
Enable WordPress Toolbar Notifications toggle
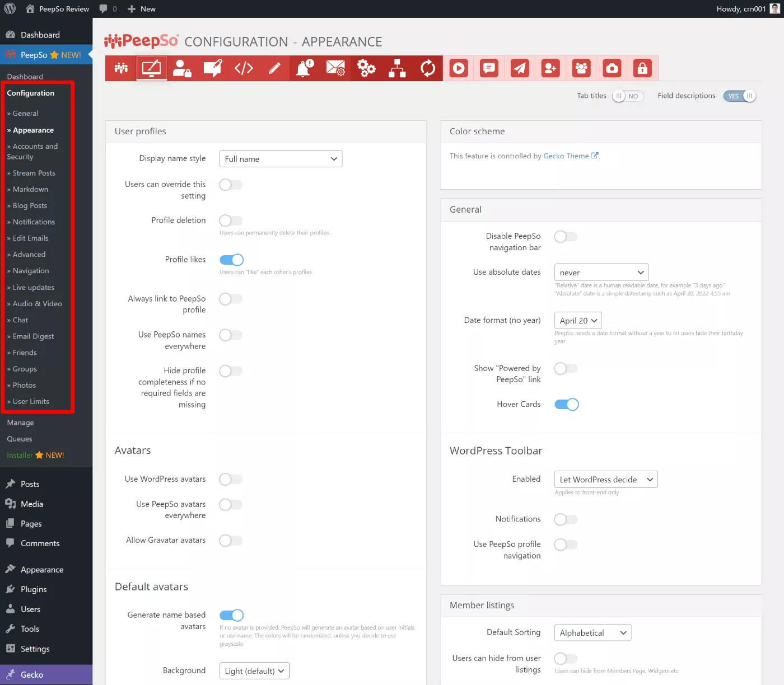(566, 519)
